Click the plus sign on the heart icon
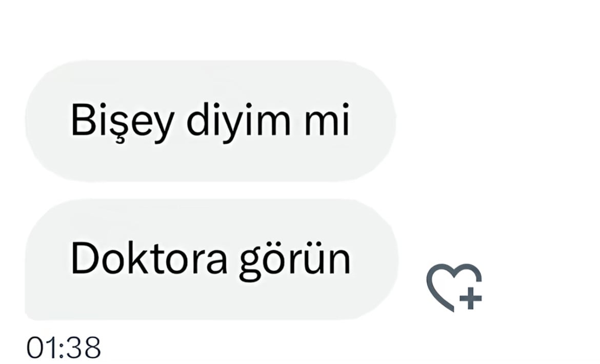The height and width of the screenshot is (364, 600). pyautogui.click(x=471, y=298)
